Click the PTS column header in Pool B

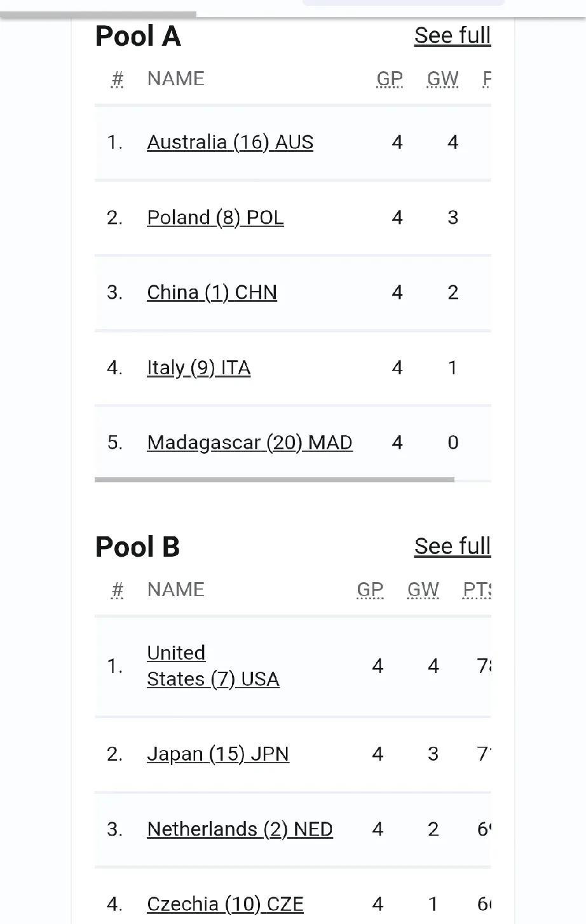pos(477,590)
